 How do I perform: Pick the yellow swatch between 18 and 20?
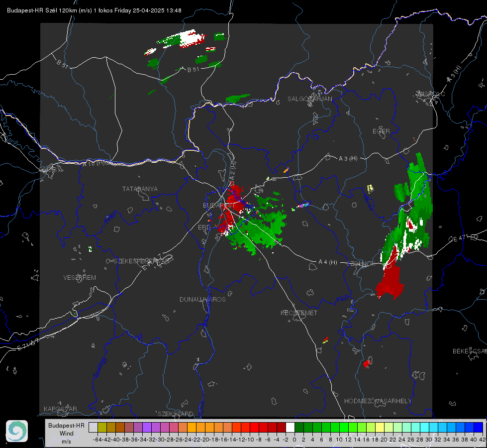coord(380,427)
